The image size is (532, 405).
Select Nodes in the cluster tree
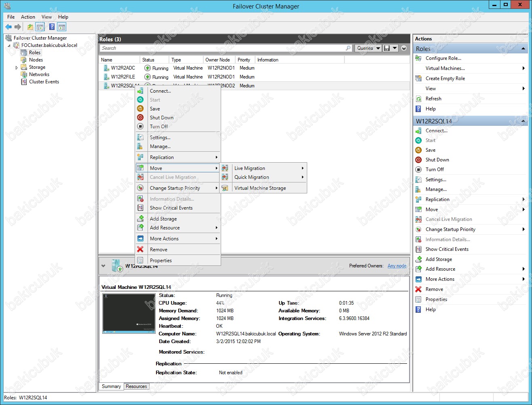(36, 60)
